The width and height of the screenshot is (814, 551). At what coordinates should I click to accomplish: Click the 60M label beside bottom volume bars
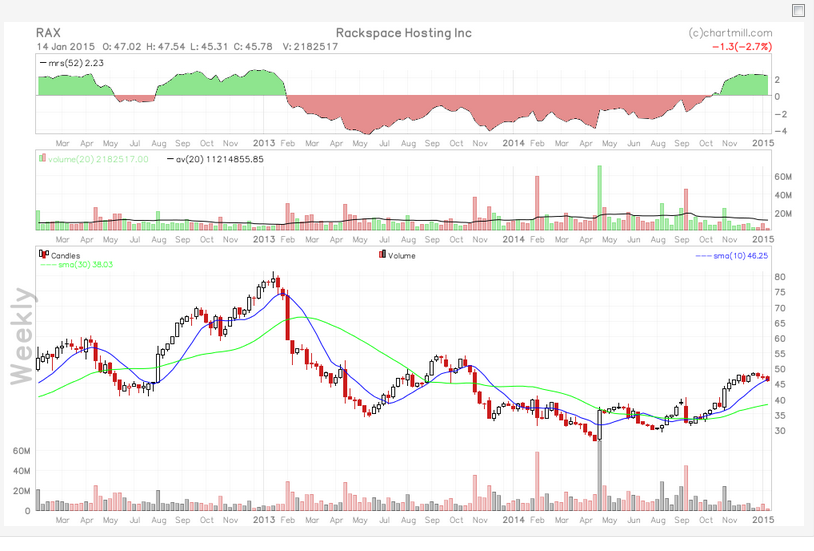[x=21, y=451]
